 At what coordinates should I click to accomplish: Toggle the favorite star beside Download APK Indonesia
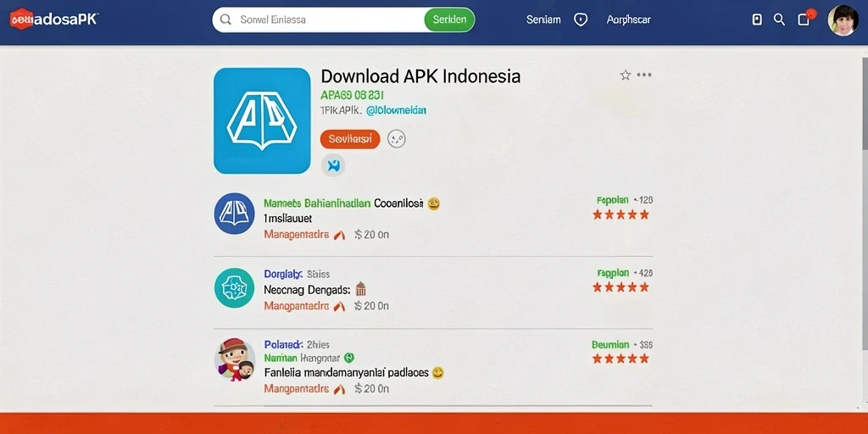pos(625,75)
